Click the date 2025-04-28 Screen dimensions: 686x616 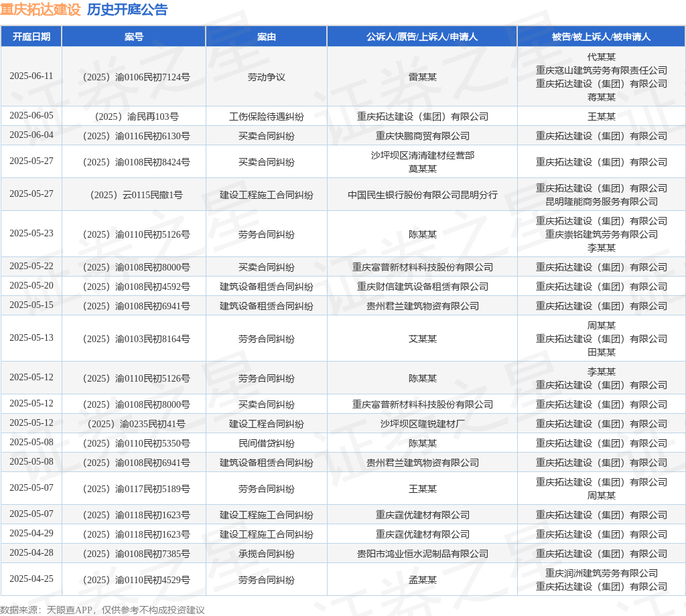pos(31,553)
